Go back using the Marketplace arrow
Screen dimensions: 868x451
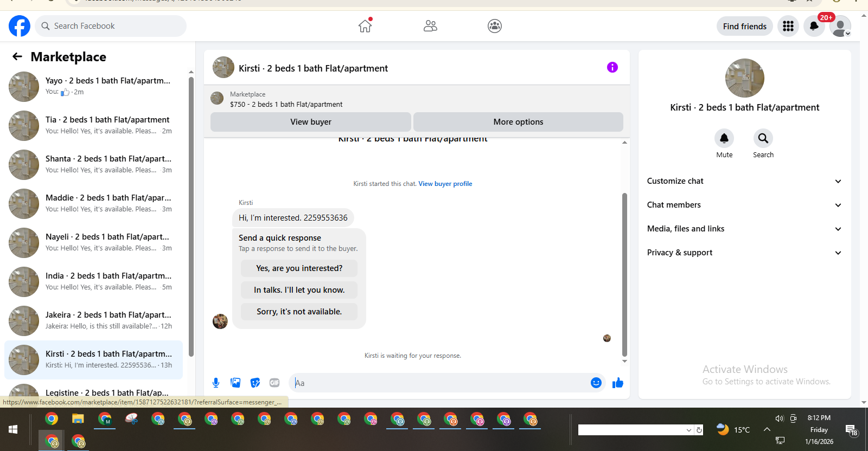[x=17, y=56]
